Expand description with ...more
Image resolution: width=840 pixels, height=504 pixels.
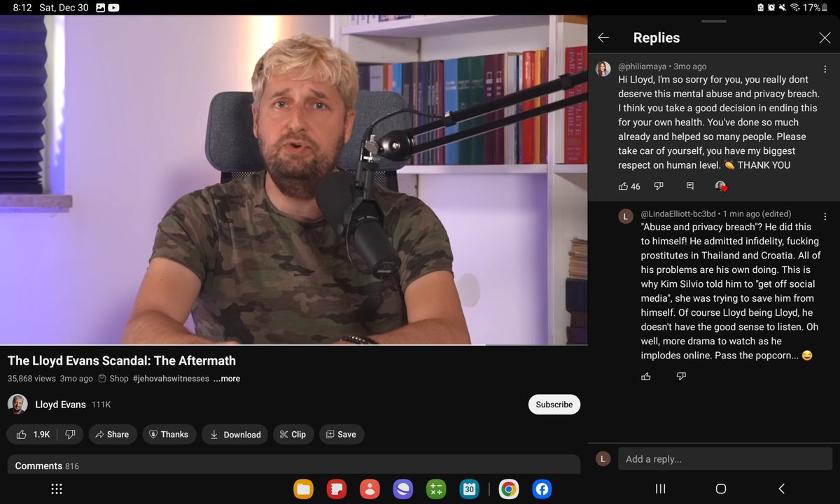227,378
